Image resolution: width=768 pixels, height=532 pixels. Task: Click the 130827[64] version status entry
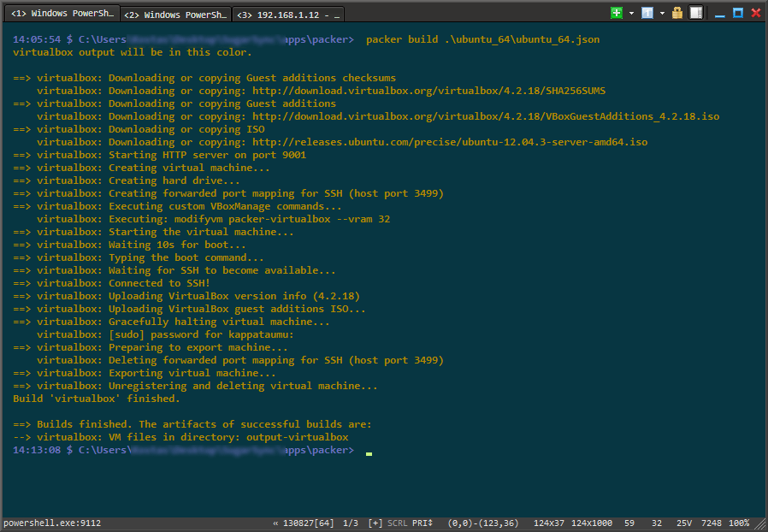pos(309,523)
